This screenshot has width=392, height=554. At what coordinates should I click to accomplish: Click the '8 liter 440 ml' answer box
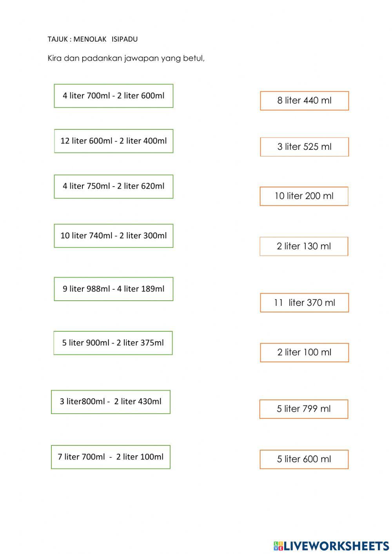click(304, 101)
